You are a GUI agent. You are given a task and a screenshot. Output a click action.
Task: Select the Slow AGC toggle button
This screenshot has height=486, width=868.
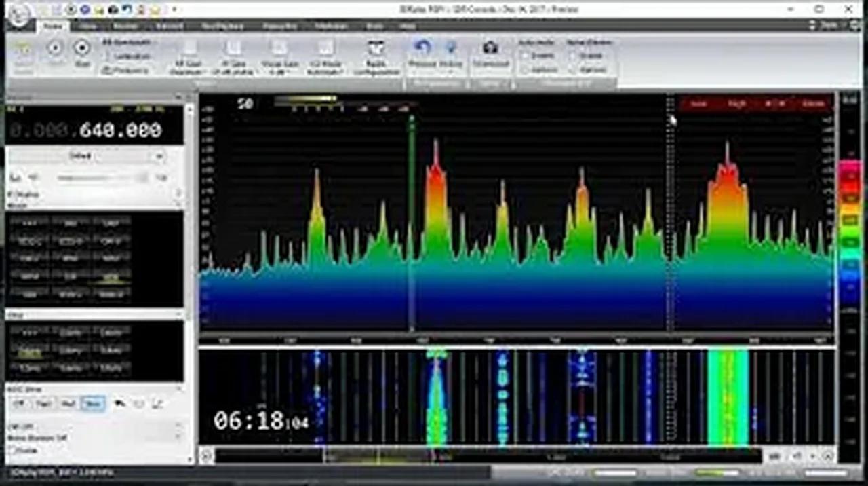point(92,403)
